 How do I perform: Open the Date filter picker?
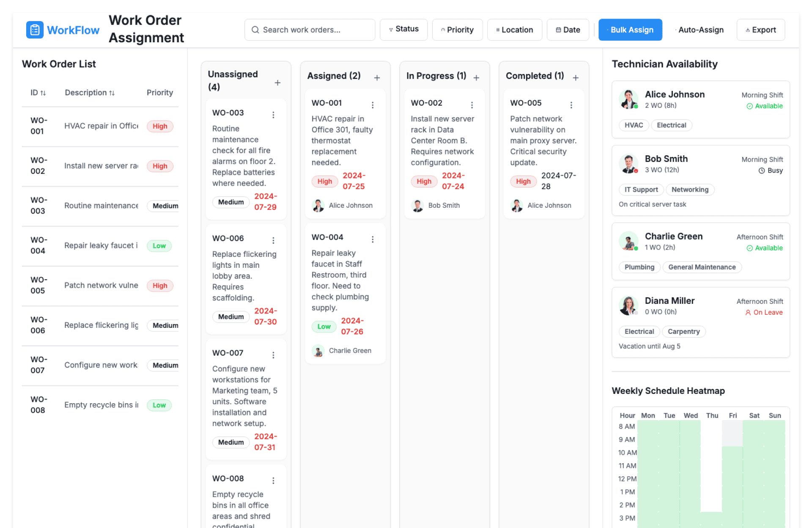pyautogui.click(x=568, y=30)
